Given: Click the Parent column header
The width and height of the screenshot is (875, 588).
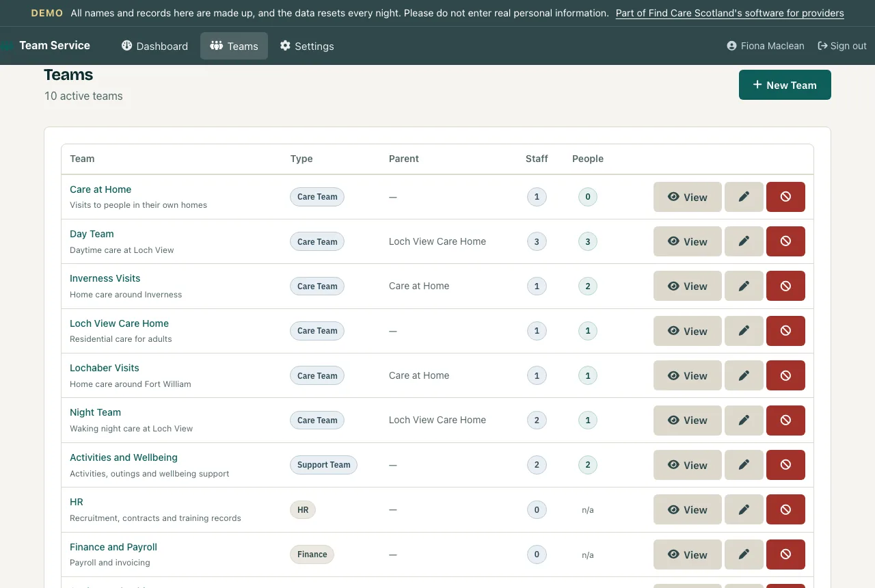Looking at the screenshot, I should pos(404,159).
